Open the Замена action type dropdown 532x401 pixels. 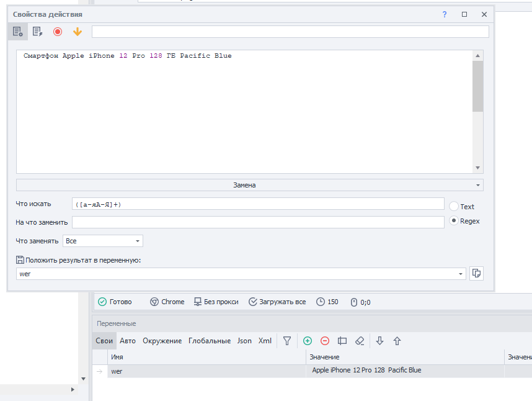pyautogui.click(x=250, y=185)
